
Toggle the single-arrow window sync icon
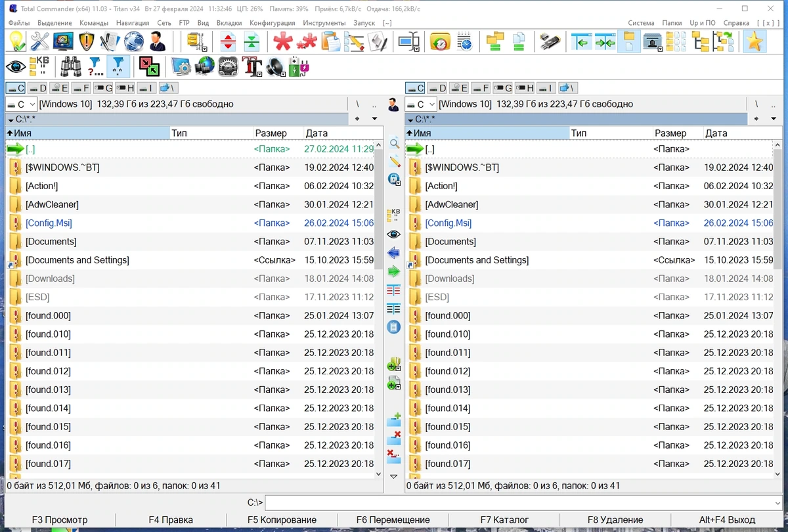pos(582,41)
